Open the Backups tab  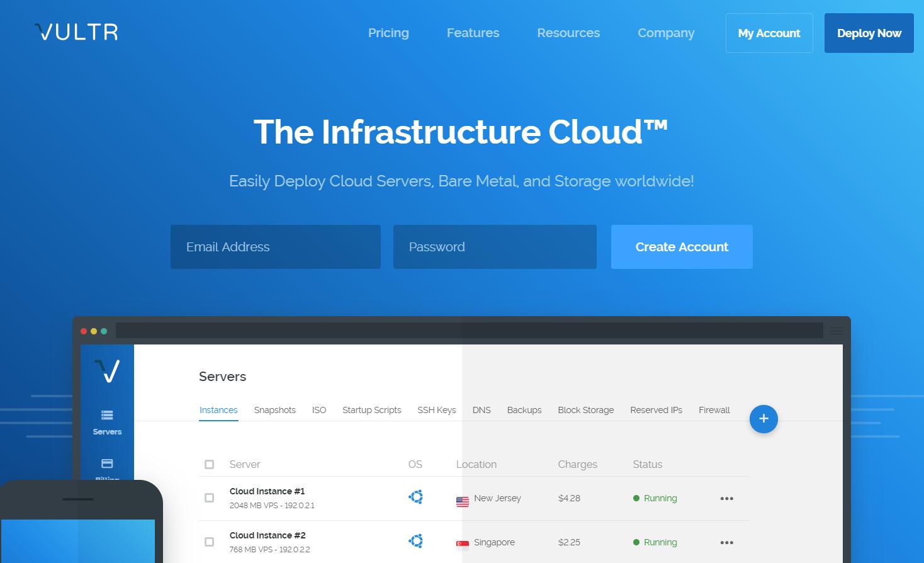coord(524,410)
